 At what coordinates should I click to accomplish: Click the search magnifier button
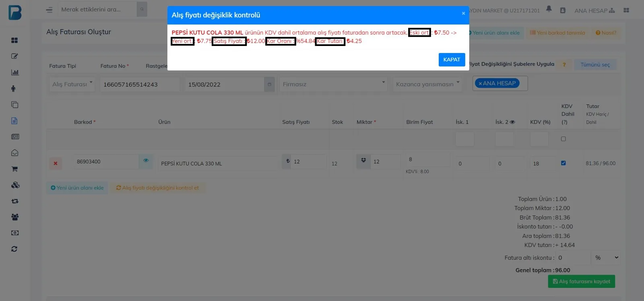pos(142,9)
